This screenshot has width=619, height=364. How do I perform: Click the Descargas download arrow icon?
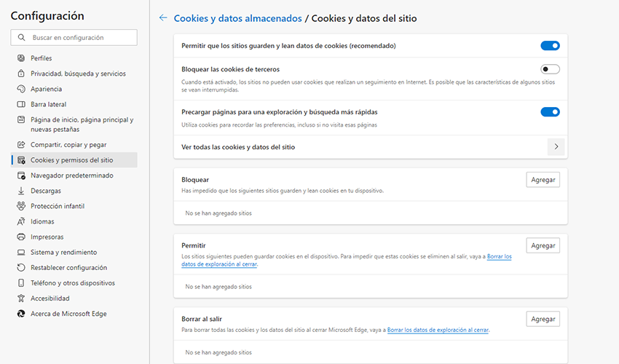click(21, 191)
